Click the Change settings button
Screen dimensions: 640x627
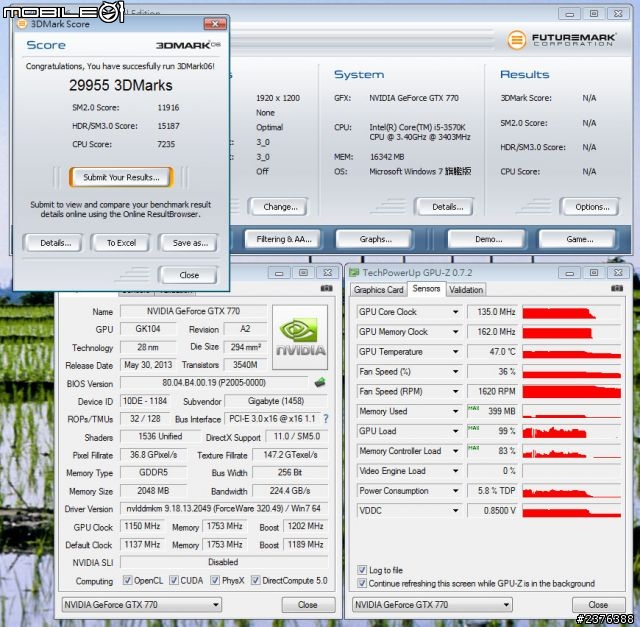click(x=280, y=207)
